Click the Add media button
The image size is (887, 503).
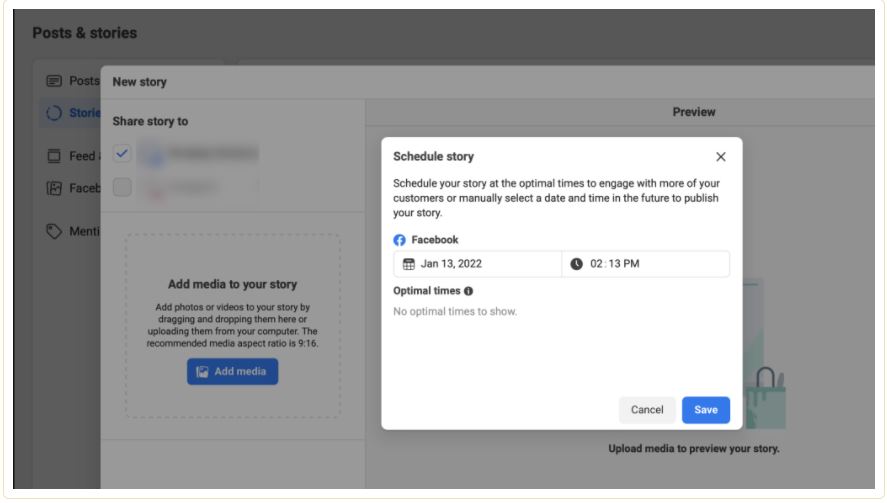tap(232, 372)
